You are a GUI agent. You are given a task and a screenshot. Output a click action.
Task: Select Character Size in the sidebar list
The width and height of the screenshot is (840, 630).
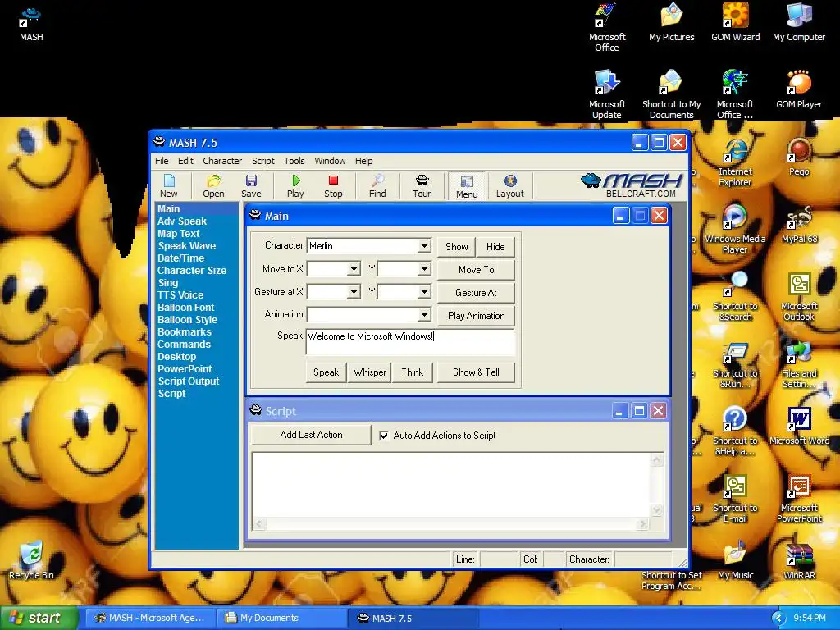coord(192,271)
